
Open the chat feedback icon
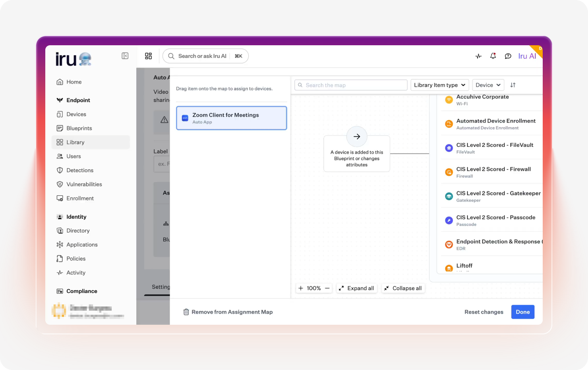pyautogui.click(x=508, y=56)
